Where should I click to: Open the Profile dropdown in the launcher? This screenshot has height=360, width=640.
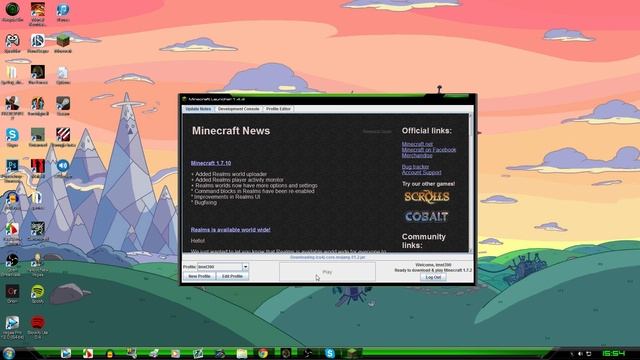click(x=245, y=267)
